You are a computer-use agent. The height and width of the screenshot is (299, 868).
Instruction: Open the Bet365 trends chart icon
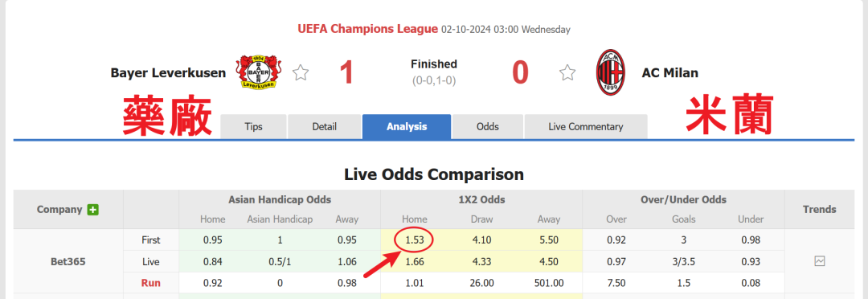tap(820, 261)
